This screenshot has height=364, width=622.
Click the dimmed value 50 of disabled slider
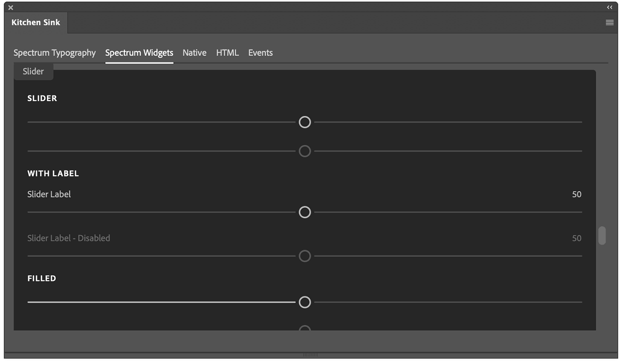coord(577,238)
